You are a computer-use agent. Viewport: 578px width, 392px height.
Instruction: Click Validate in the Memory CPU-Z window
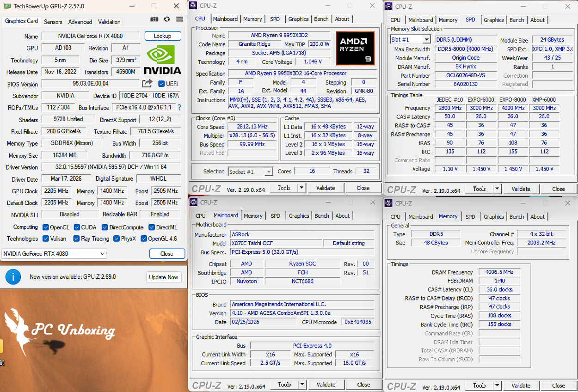(x=521, y=386)
